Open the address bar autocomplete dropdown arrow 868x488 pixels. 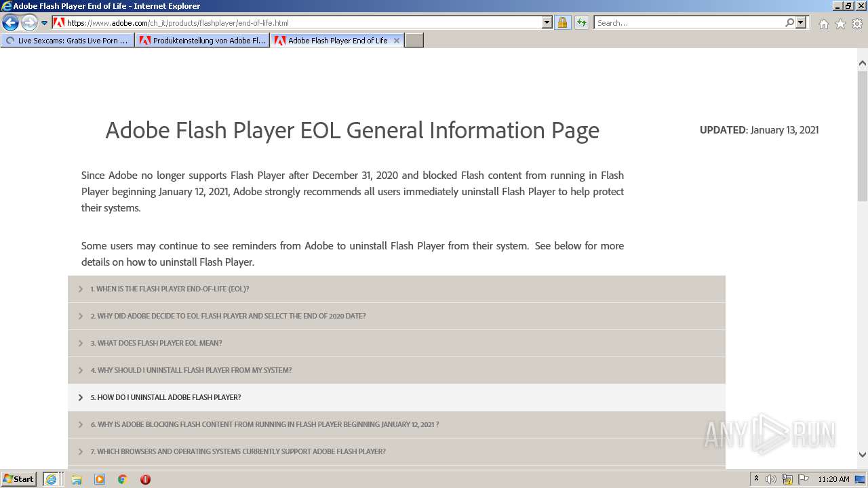click(x=547, y=22)
